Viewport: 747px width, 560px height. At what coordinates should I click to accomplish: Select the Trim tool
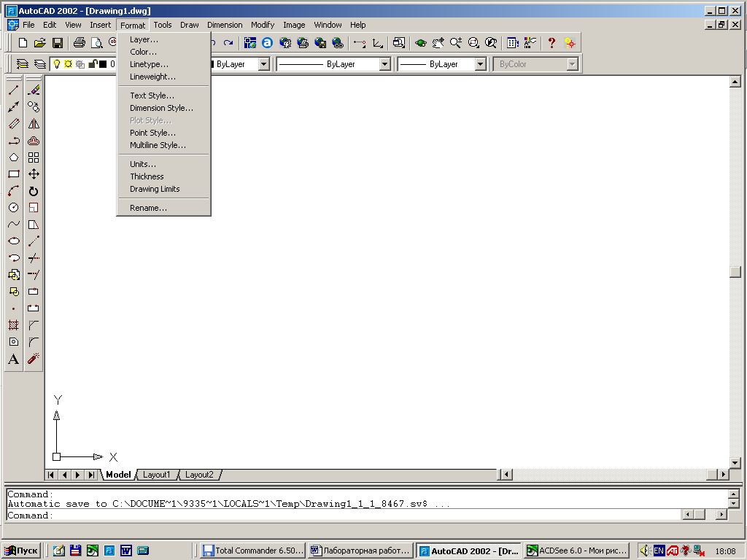tap(34, 258)
